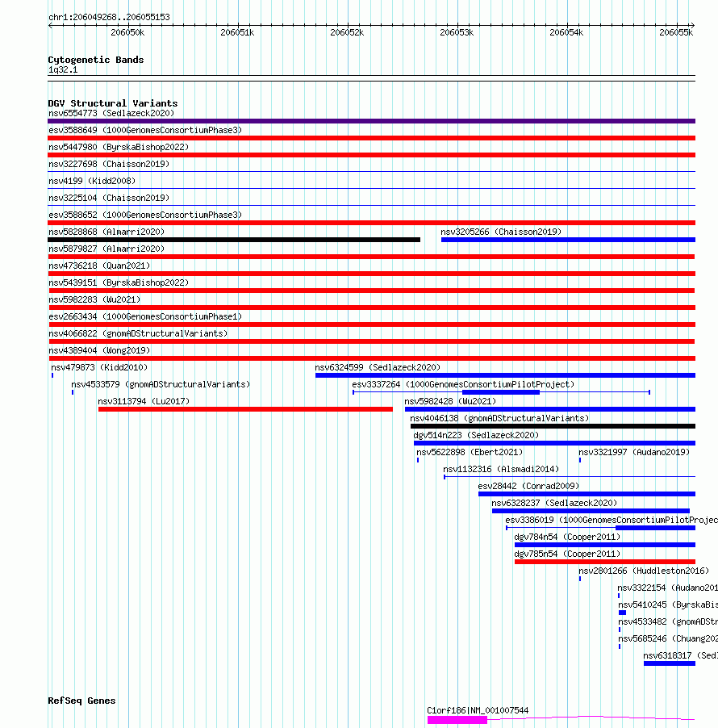This screenshot has height=728, width=718.
Task: Click esv3588652 1000GenomesConsortiumPhase3 label
Action: coord(145,215)
